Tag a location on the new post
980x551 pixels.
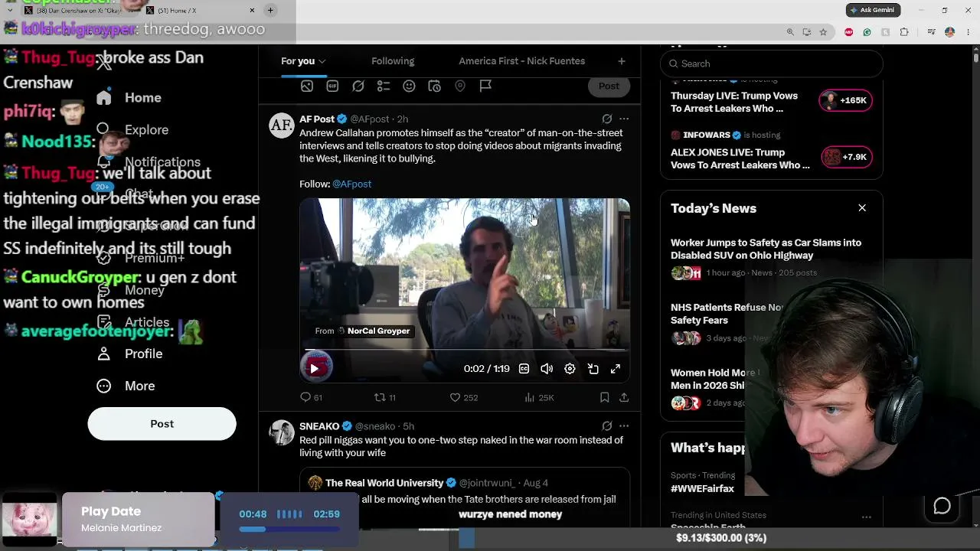[460, 86]
